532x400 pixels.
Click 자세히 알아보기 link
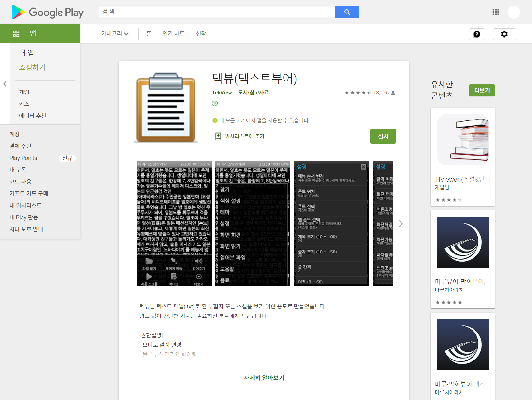tap(264, 378)
